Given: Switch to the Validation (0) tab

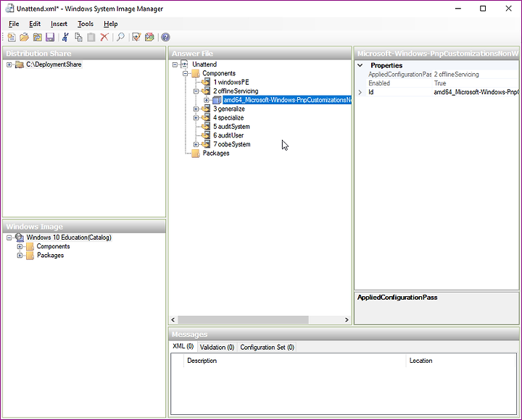Looking at the screenshot, I should coord(217,347).
